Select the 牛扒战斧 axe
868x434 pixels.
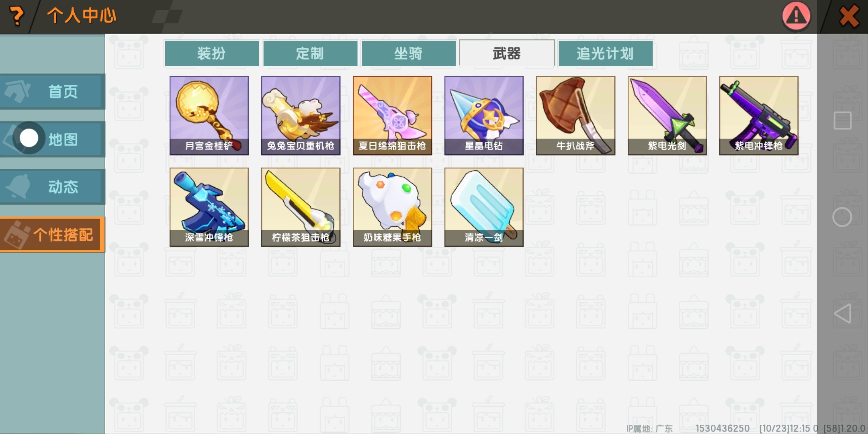[575, 116]
